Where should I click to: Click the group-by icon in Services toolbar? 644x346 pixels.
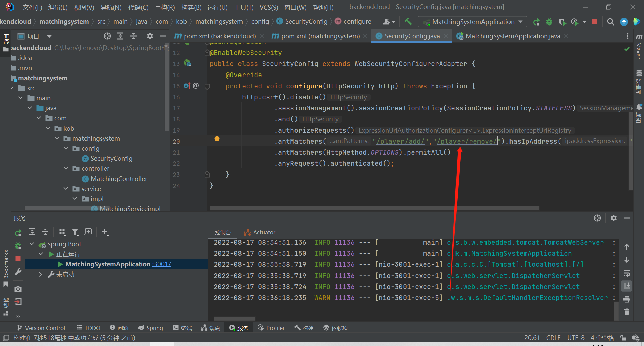tap(62, 232)
